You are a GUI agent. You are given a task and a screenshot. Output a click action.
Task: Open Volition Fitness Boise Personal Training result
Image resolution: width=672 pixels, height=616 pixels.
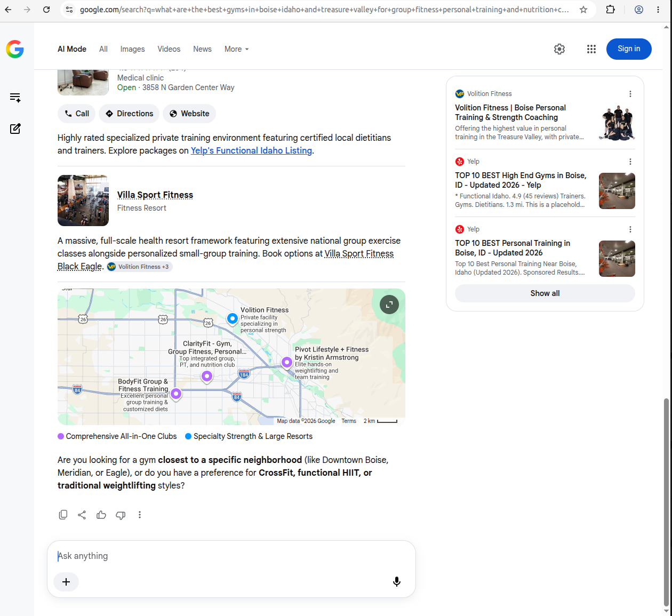(x=510, y=113)
